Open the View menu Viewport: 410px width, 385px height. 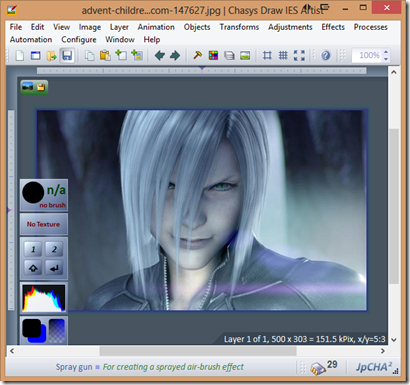tap(61, 27)
